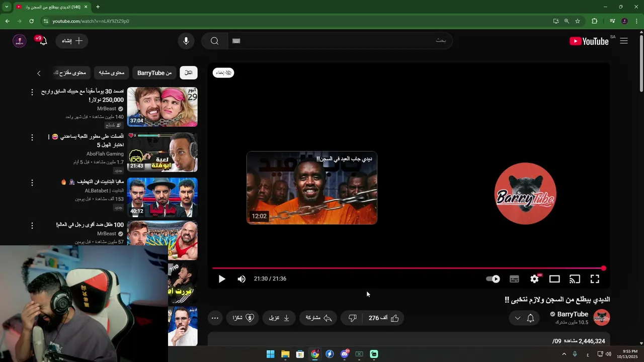Send thanks with شكرًا button

pos(243,318)
